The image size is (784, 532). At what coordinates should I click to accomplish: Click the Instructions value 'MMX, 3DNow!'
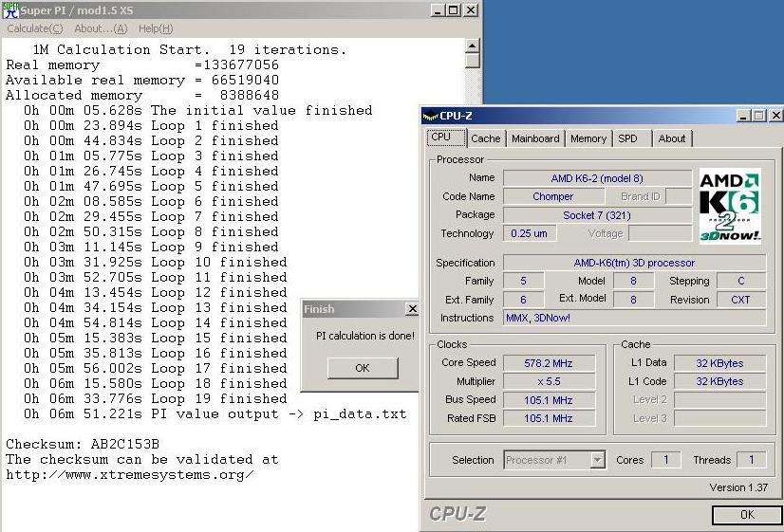click(x=634, y=318)
